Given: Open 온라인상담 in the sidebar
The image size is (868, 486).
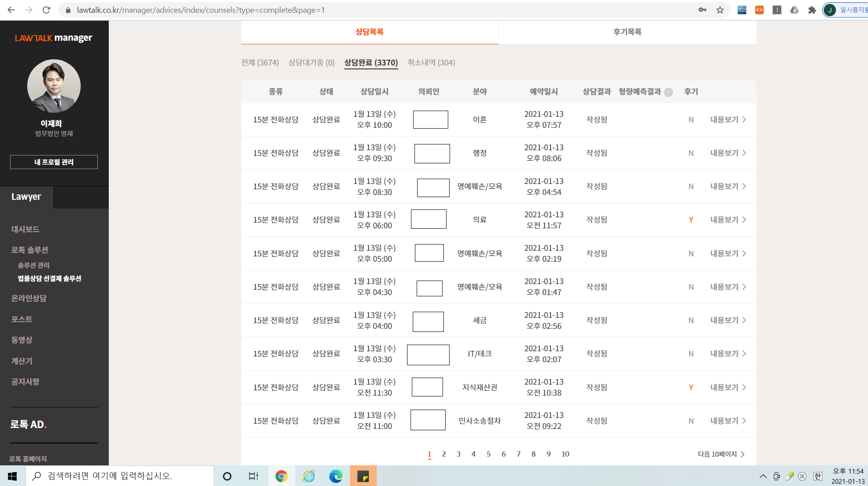Looking at the screenshot, I should pos(29,298).
